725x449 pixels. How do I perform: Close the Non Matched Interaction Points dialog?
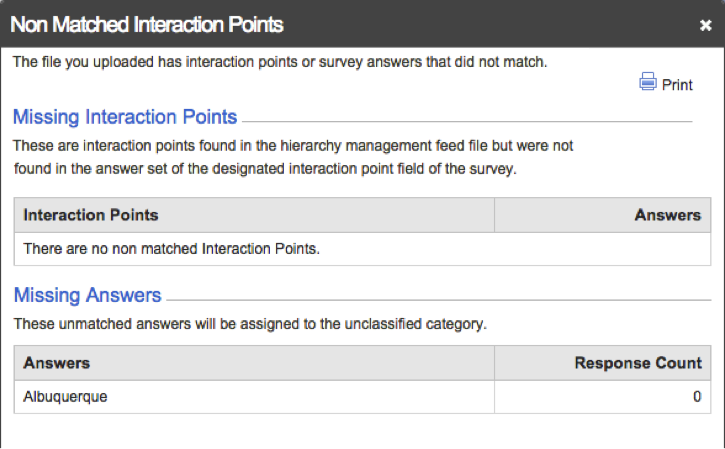click(705, 25)
